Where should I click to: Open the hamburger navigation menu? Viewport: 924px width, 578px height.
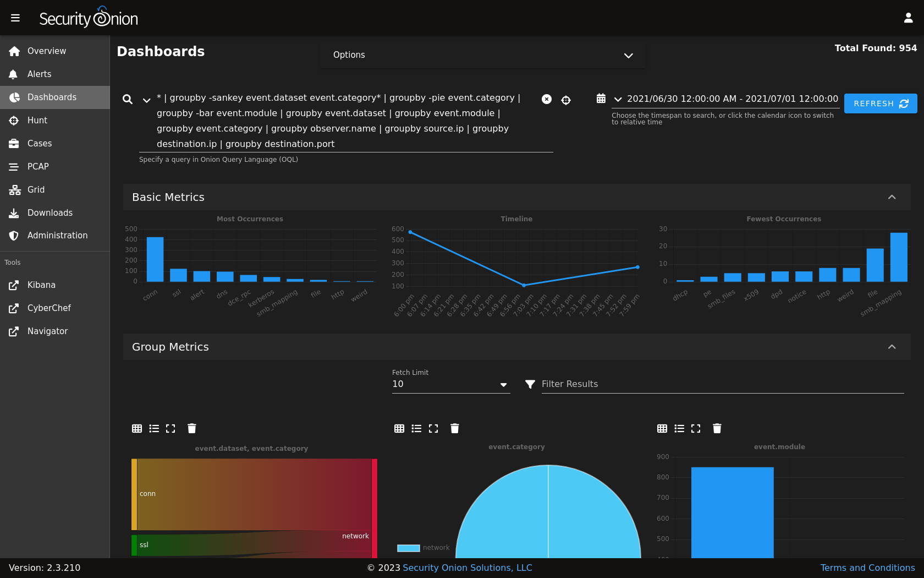coord(15,18)
